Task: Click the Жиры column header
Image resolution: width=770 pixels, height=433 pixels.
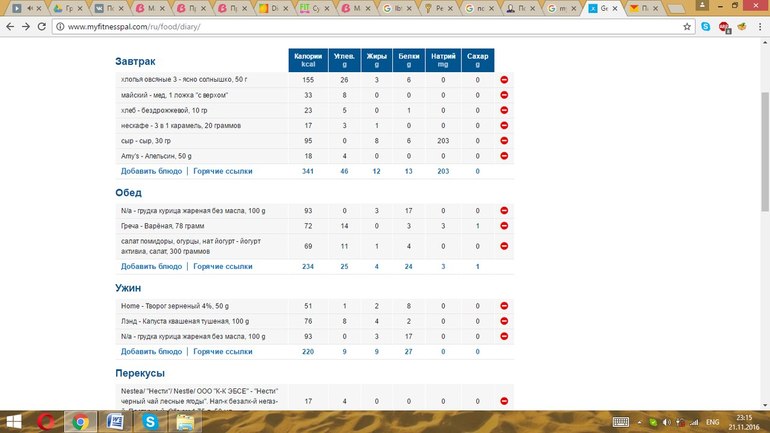Action: (x=377, y=60)
